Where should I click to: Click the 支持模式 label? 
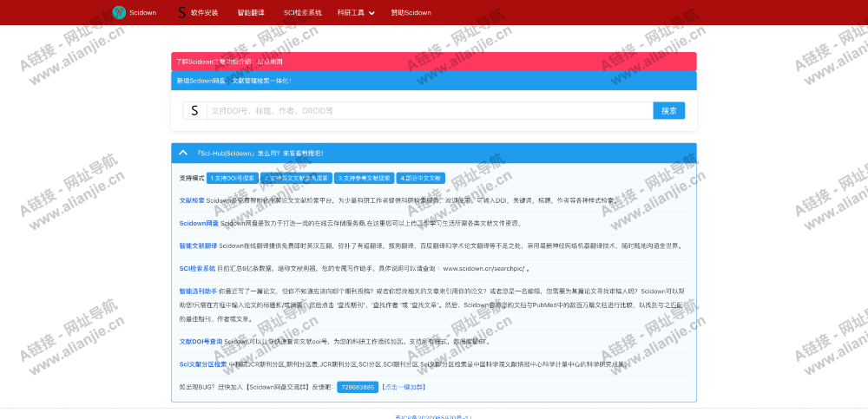pos(192,178)
